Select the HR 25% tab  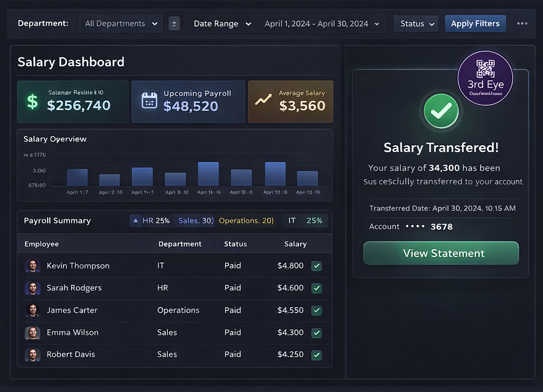(151, 220)
